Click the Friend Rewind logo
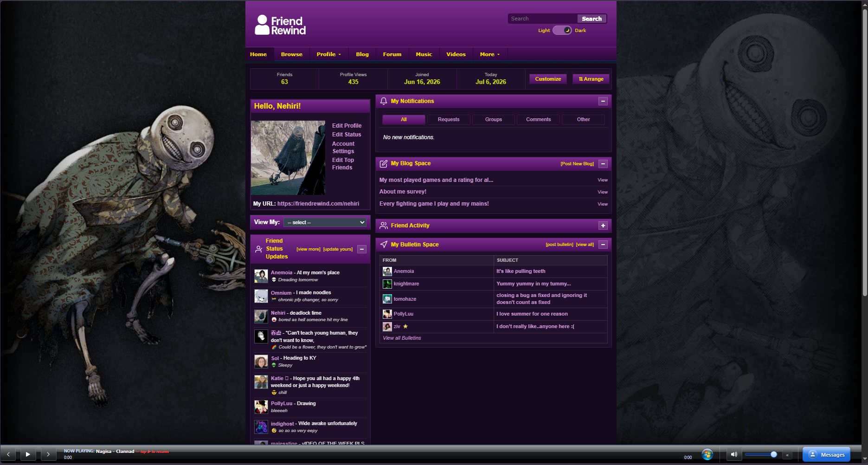Image resolution: width=868 pixels, height=465 pixels. (x=280, y=25)
